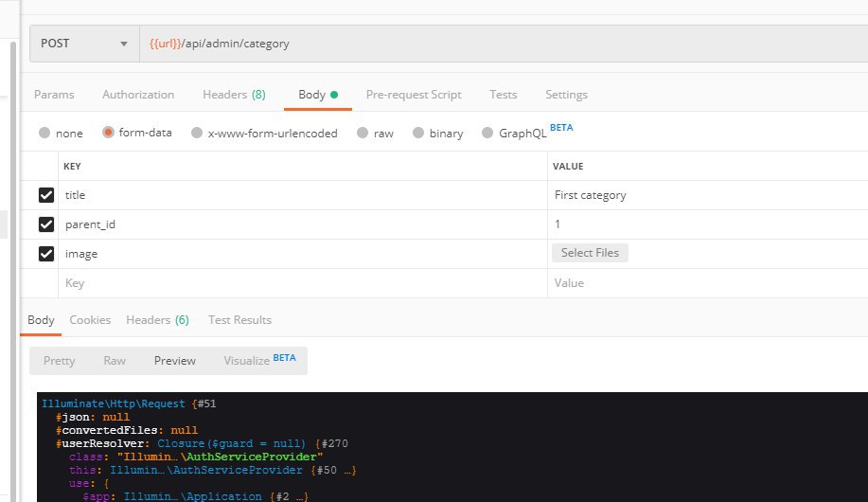Open the response Cookies tab
This screenshot has height=502, width=868.
(90, 320)
